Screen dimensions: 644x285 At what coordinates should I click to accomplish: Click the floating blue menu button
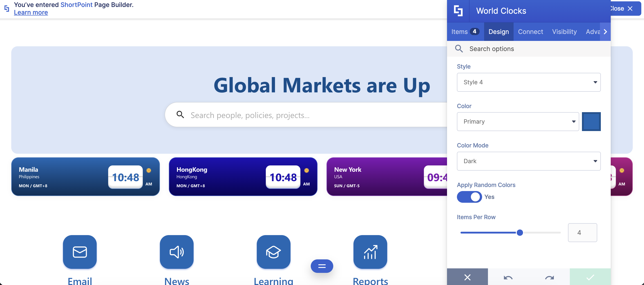coord(322,266)
